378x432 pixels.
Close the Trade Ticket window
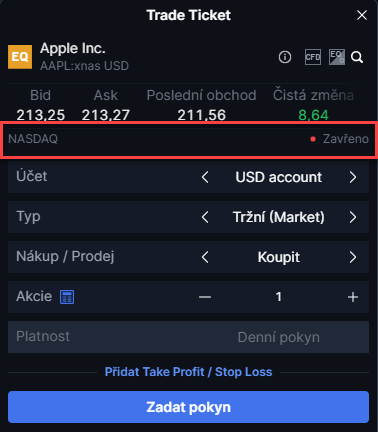point(362,15)
